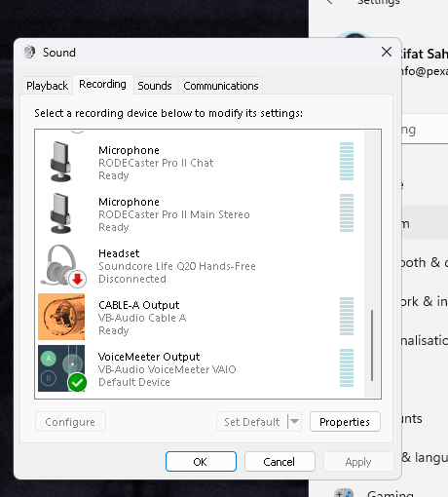Click the 'CABLE-A Output' device name

click(x=138, y=305)
